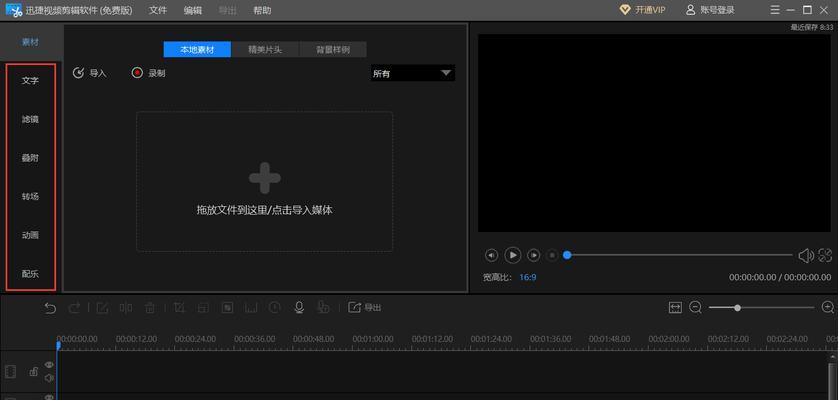
Task: Click the 最近保存 8:33 status text
Action: coord(811,27)
